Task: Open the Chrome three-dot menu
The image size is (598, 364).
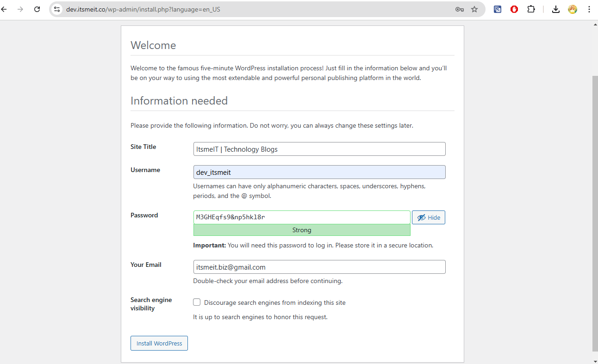Action: (589, 9)
